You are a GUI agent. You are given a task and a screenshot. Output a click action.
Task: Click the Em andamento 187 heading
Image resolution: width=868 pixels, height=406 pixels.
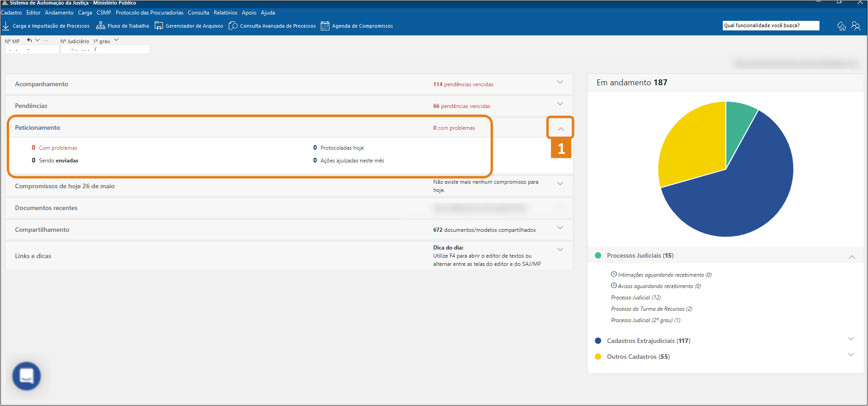tap(632, 83)
